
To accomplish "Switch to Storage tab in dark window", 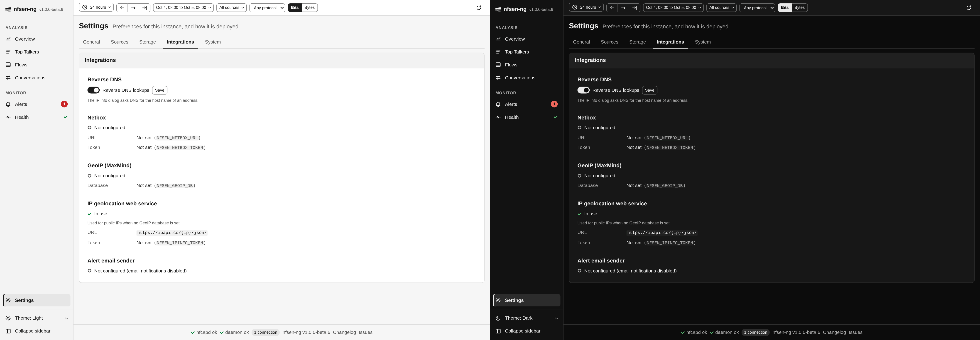I will coord(637,42).
